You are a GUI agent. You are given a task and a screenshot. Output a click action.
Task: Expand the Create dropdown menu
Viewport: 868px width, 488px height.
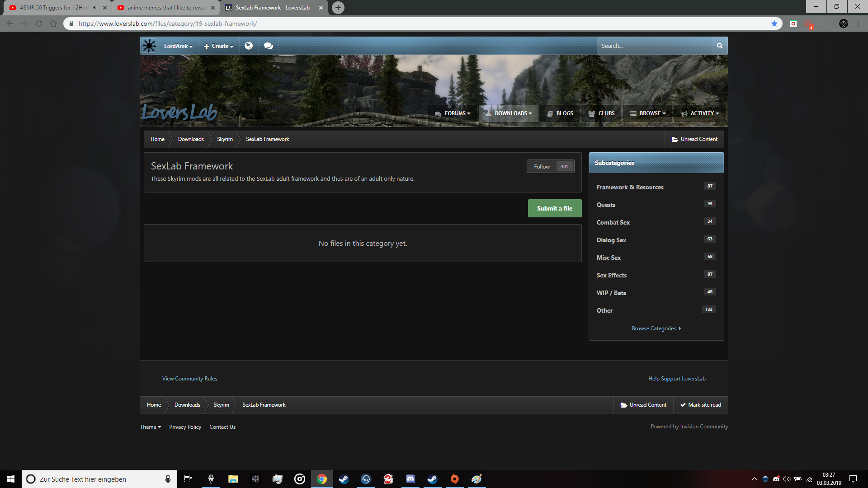tap(219, 46)
